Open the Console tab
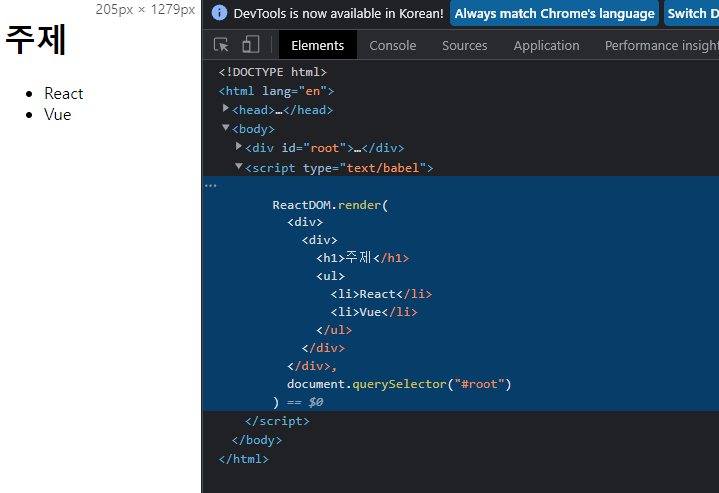Viewport: 719px width, 493px height. coord(393,45)
